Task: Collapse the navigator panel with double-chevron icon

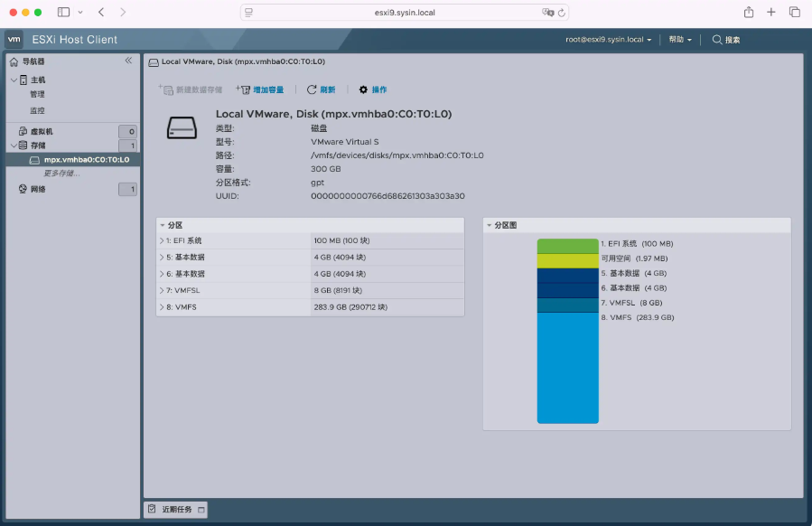Action: click(x=128, y=61)
